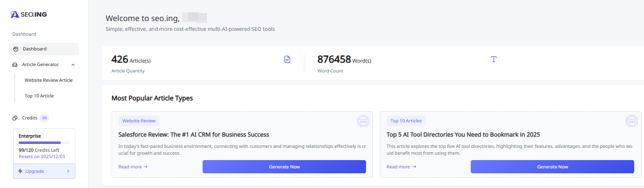Image resolution: width=644 pixels, height=188 pixels.
Task: Click Read more under Salesforce Review
Action: tap(133, 167)
